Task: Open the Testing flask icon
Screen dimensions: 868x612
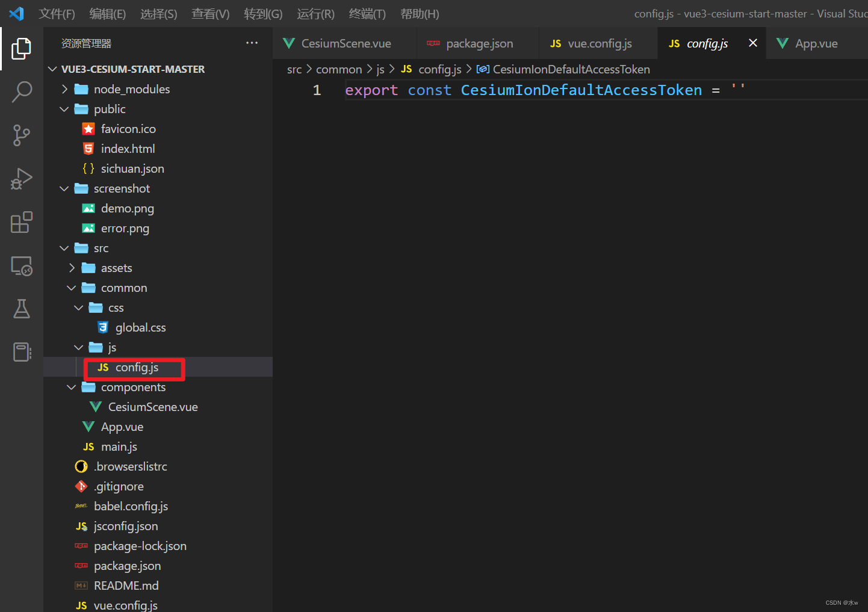Action: [22, 309]
